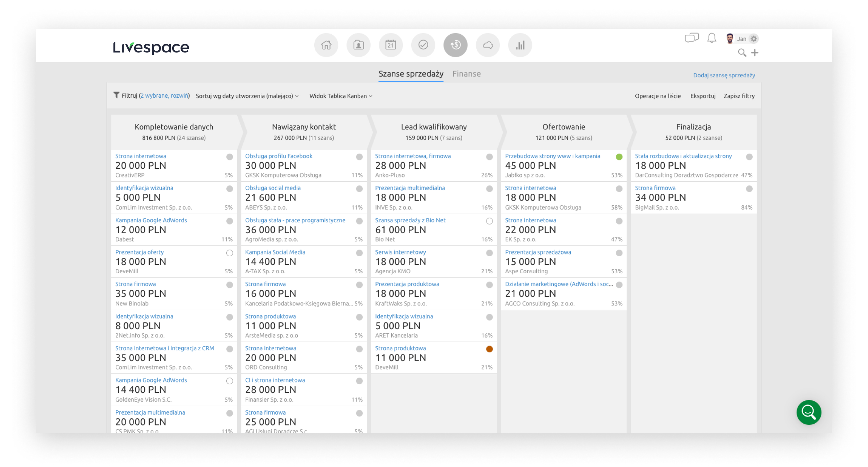Click company name AGCO Consulting Sp. z o.o.
This screenshot has width=868, height=467.
539,304
